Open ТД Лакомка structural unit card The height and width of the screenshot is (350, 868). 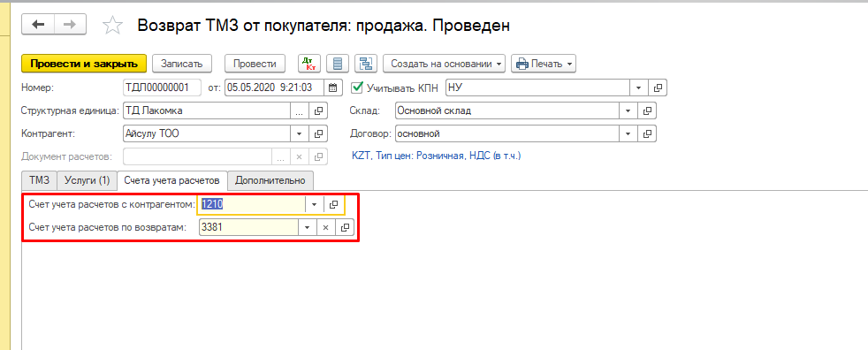click(318, 110)
